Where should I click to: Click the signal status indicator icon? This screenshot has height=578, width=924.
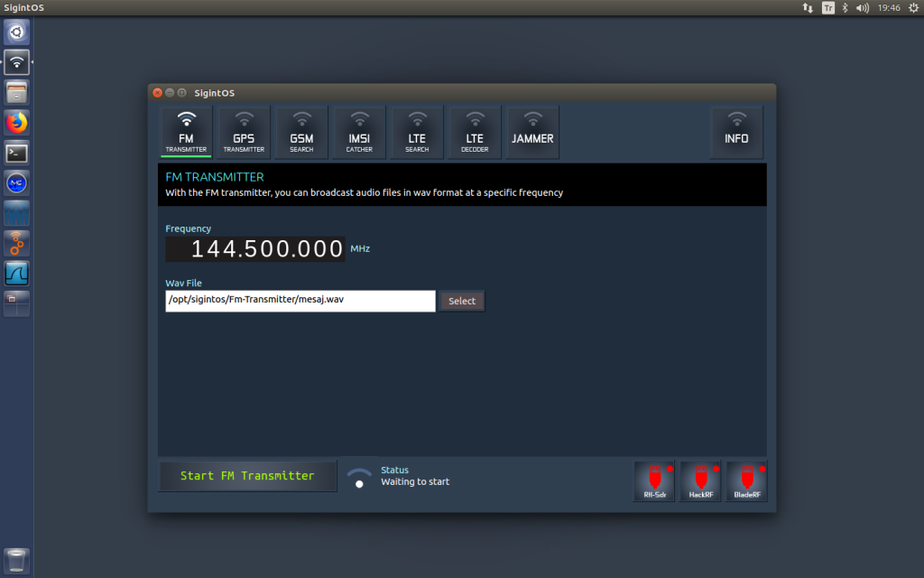coord(359,477)
